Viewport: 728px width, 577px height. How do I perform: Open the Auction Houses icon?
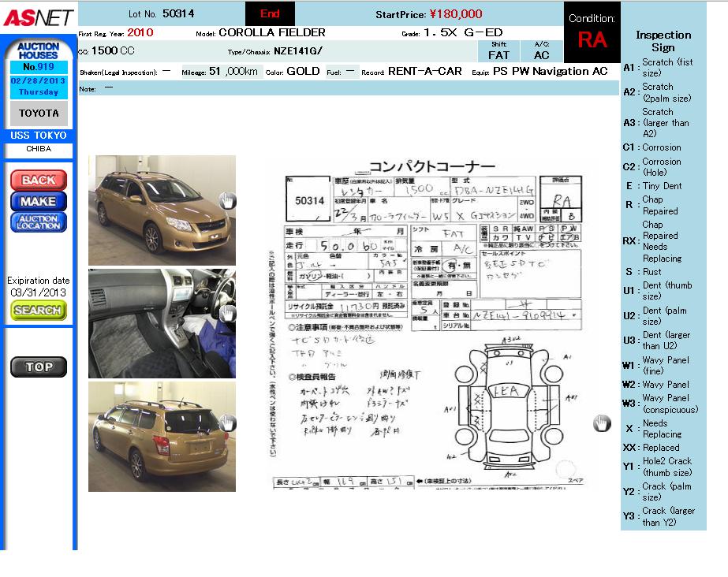point(39,51)
